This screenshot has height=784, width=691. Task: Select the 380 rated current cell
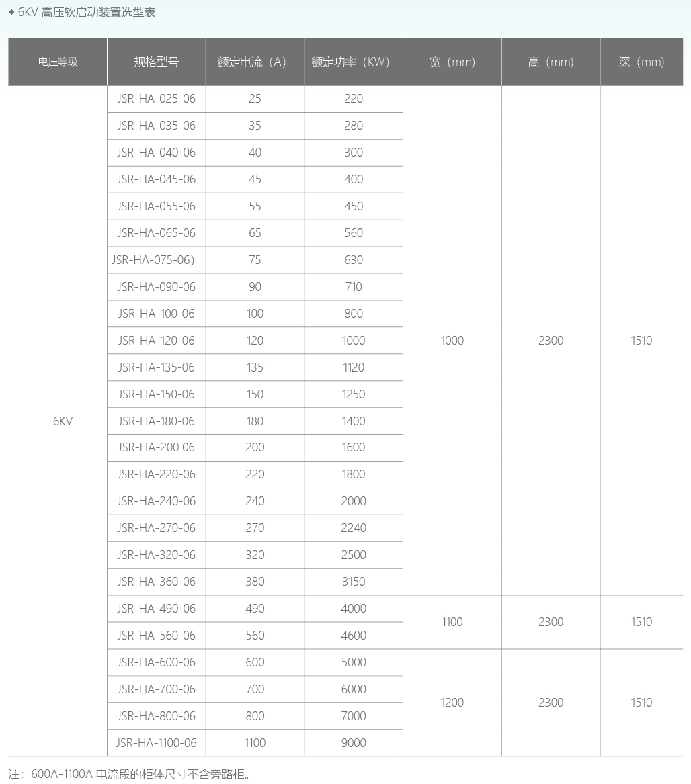point(255,582)
